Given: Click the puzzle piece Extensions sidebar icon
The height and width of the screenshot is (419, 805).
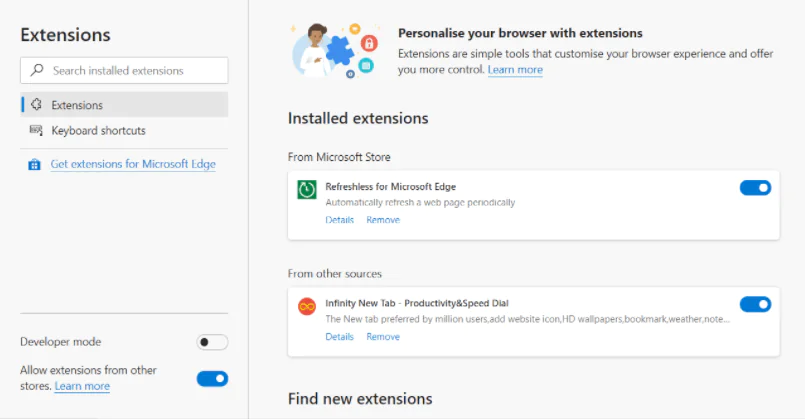Looking at the screenshot, I should click(36, 105).
